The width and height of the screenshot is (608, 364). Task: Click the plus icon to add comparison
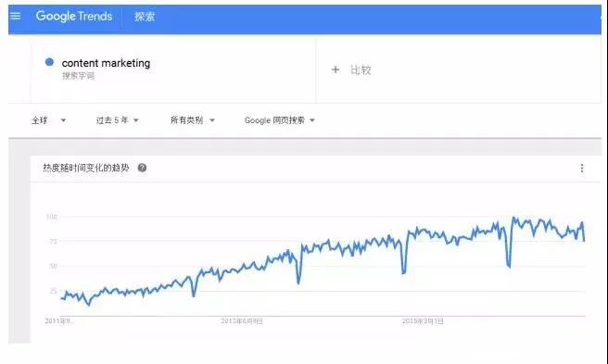[x=336, y=69]
